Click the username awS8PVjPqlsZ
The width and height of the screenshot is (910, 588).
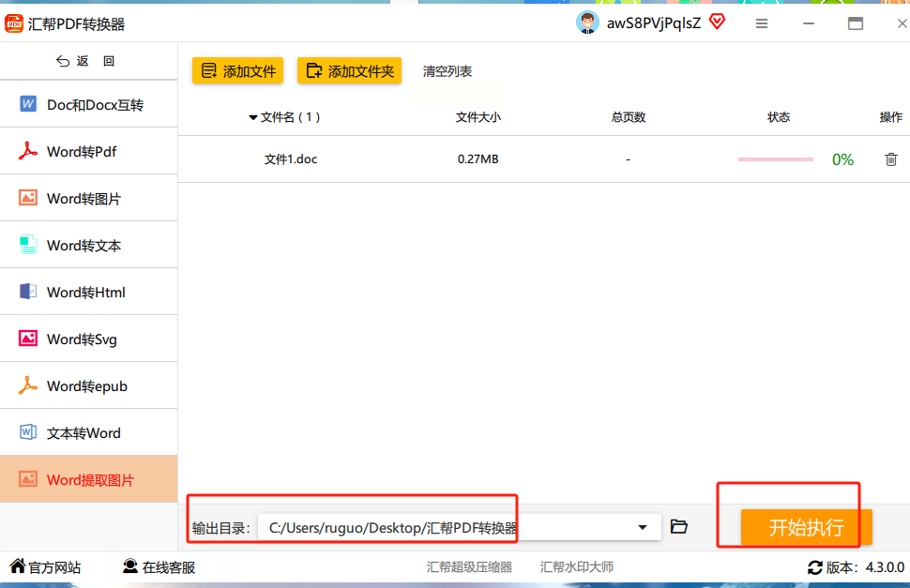tap(654, 23)
